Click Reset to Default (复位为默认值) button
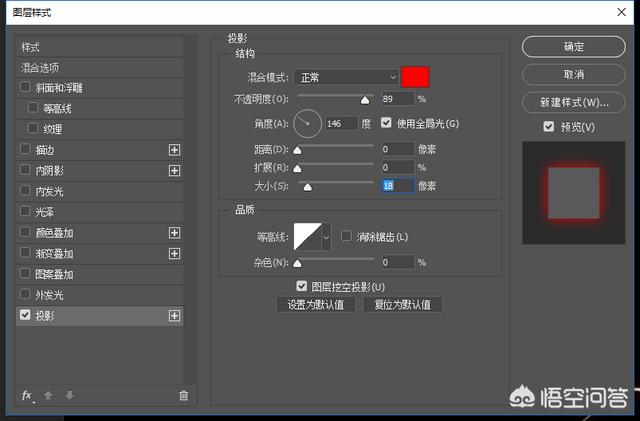 [x=402, y=305]
